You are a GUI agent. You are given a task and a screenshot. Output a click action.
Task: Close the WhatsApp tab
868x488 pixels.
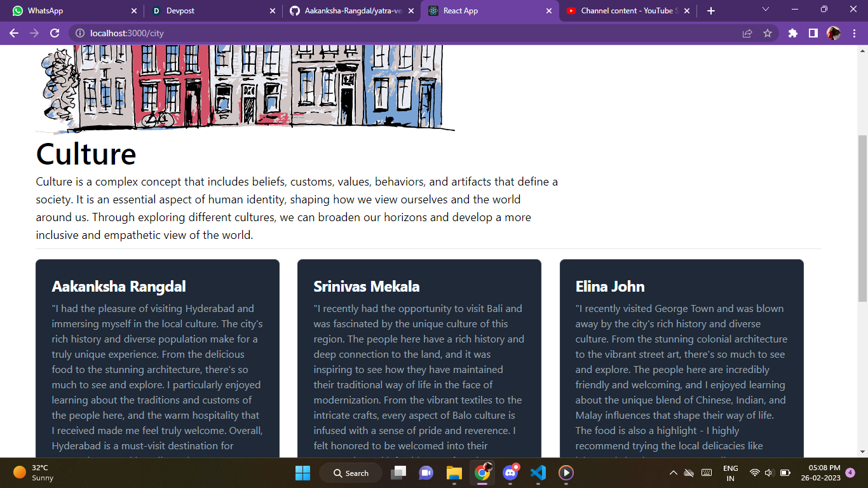point(134,11)
